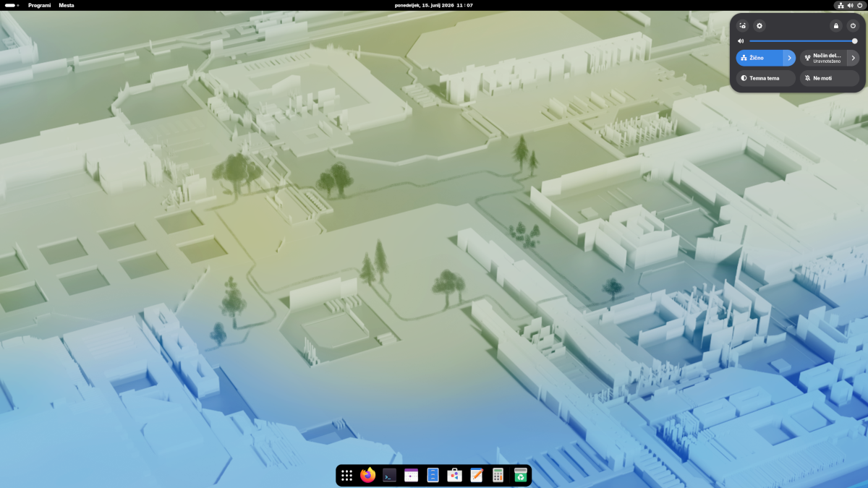Open the Calendar app in dock

click(x=412, y=475)
